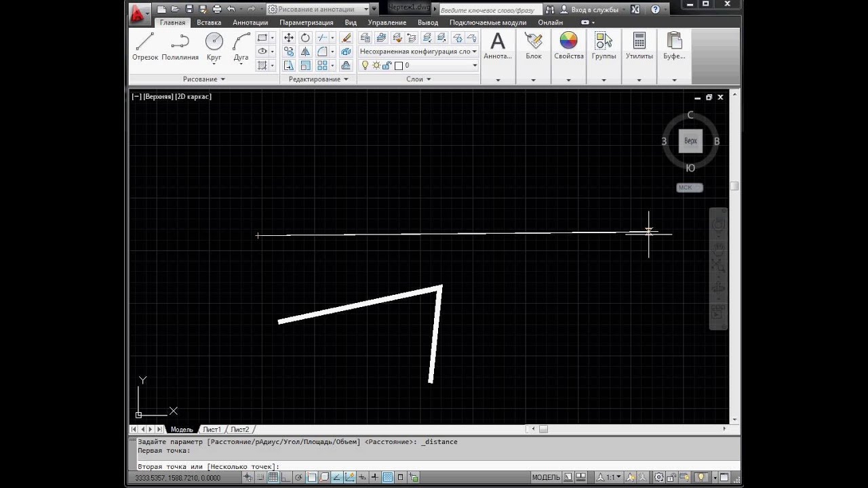Click the horizontal scrollbar thumb
The height and width of the screenshot is (488, 868).
543,429
